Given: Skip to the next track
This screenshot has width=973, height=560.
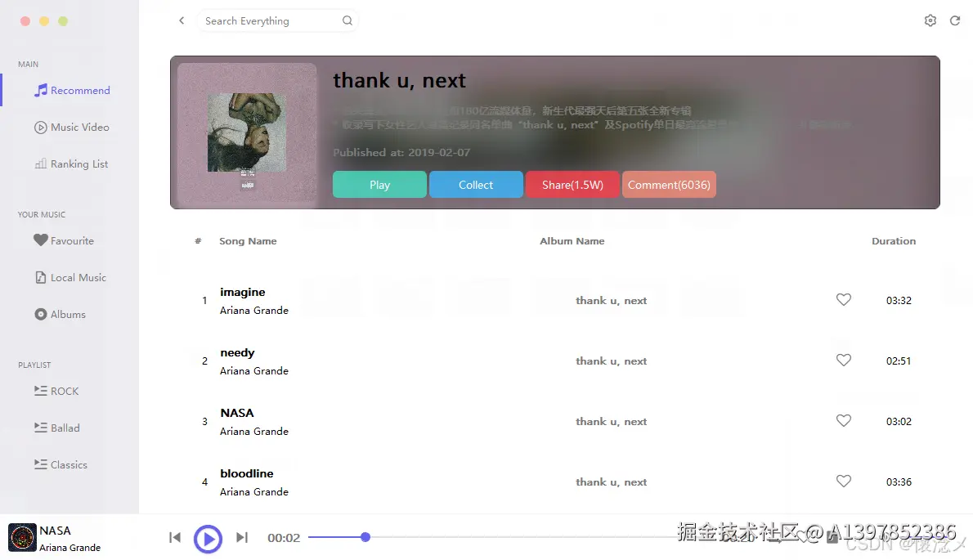Looking at the screenshot, I should (x=242, y=537).
